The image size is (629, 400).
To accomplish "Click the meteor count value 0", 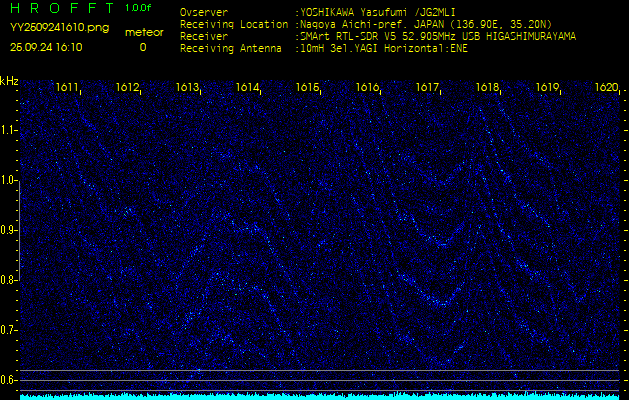I will point(142,46).
